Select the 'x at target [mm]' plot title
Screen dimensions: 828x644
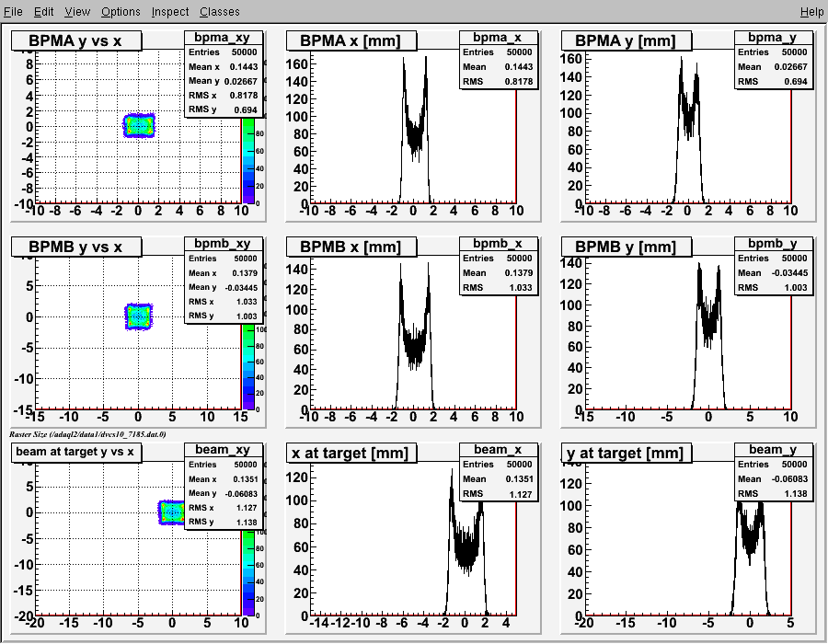click(351, 453)
